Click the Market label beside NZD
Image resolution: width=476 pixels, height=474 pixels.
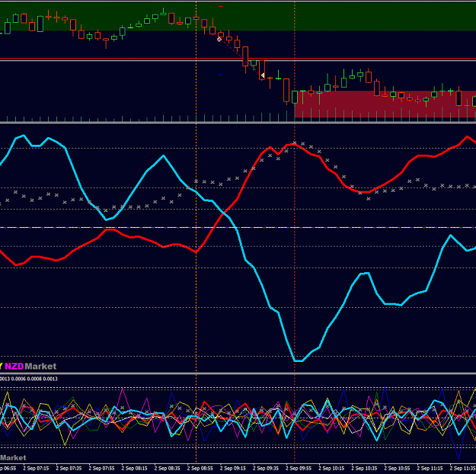click(40, 366)
